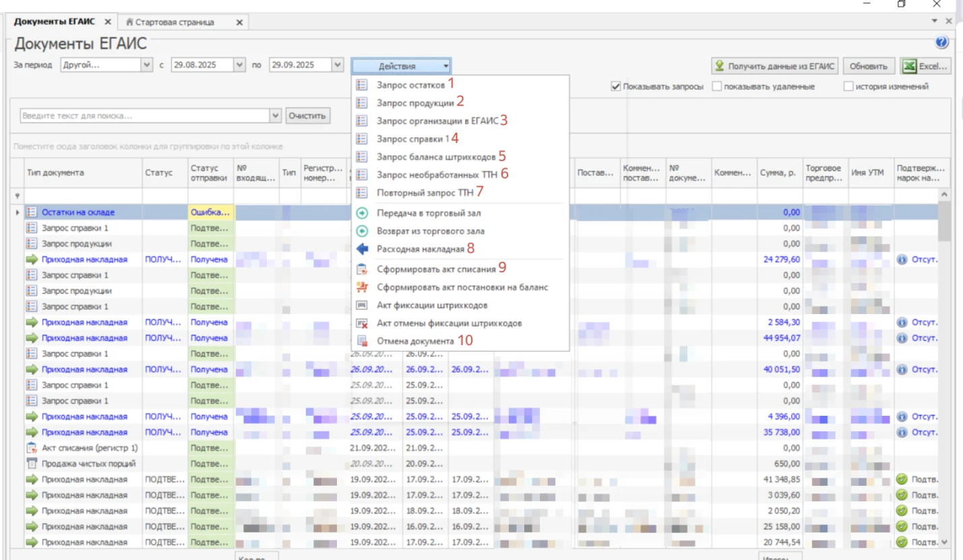Click icon of Акт отмены фиксации штрихкодов
This screenshot has width=963, height=560.
pos(362,323)
